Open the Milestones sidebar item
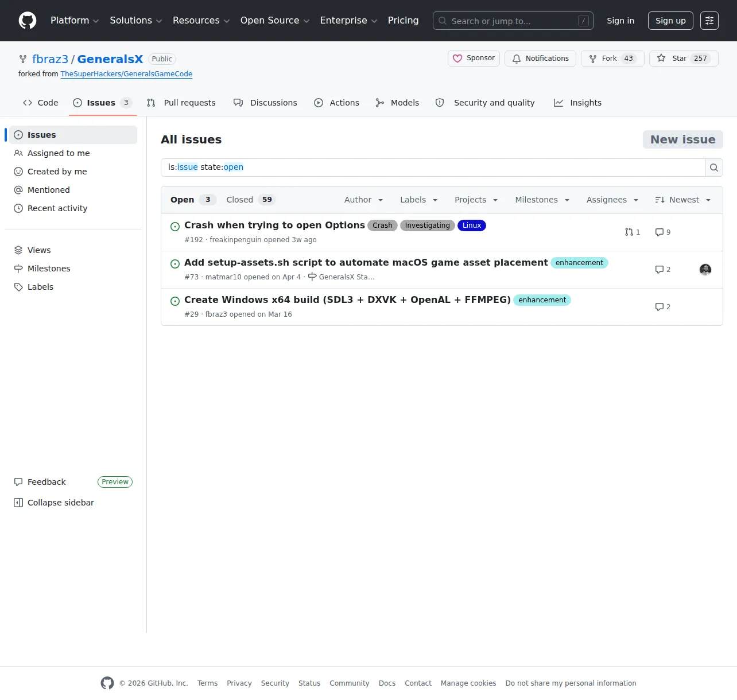 [x=73, y=269]
